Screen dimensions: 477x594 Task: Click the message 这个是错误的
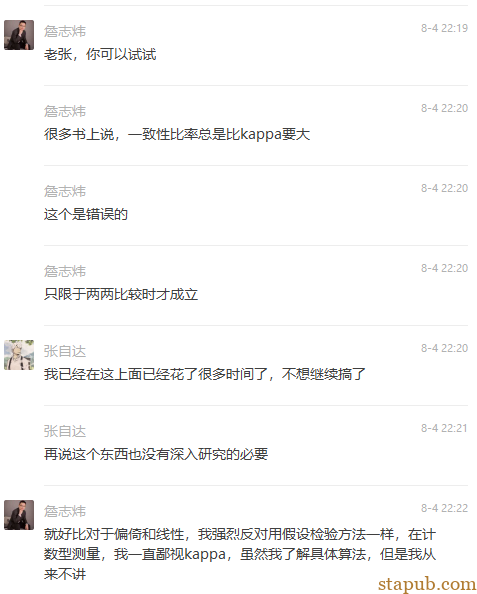pyautogui.click(x=86, y=215)
